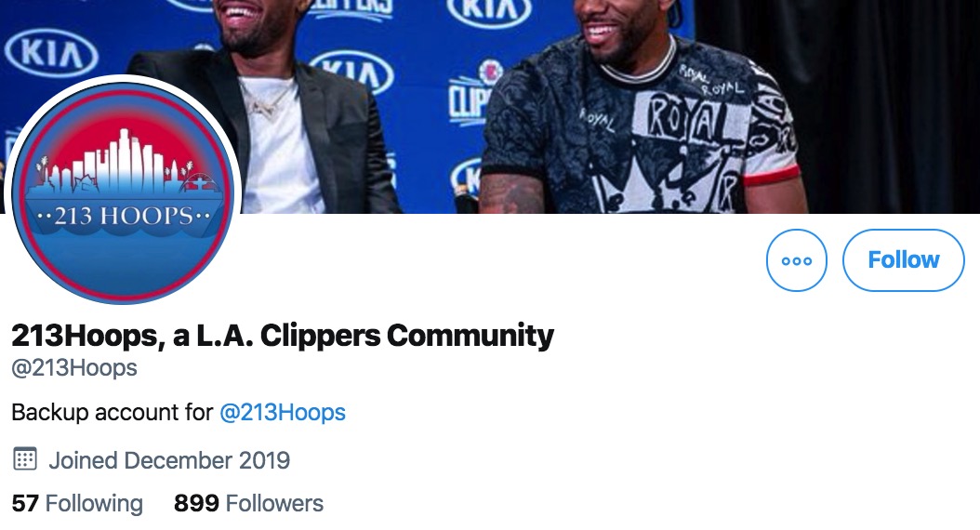Click the Backup account for bio text
The height and width of the screenshot is (530, 980).
pyautogui.click(x=113, y=413)
